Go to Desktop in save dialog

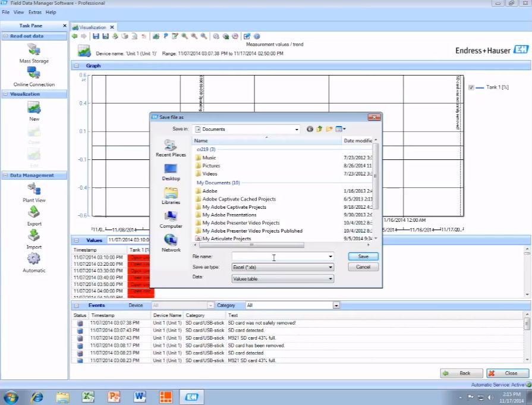pos(171,172)
